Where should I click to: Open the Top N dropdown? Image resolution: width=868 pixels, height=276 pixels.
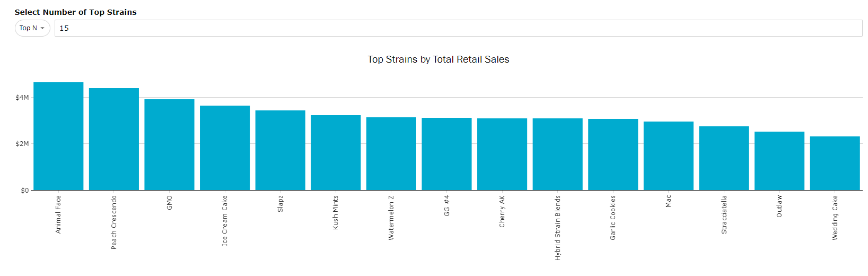(32, 28)
